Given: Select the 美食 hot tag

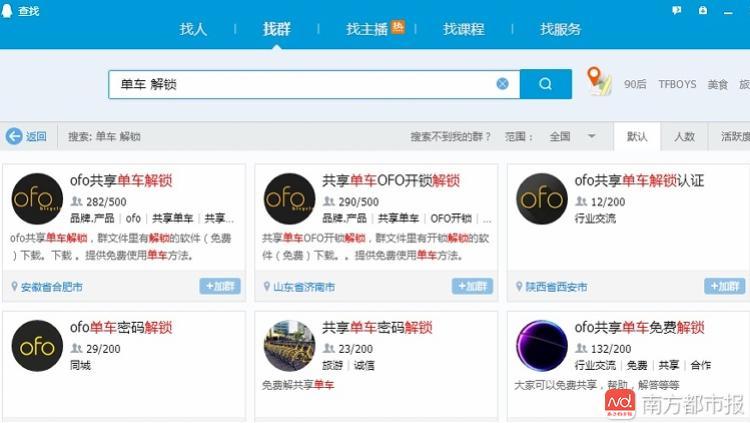Looking at the screenshot, I should tap(717, 84).
